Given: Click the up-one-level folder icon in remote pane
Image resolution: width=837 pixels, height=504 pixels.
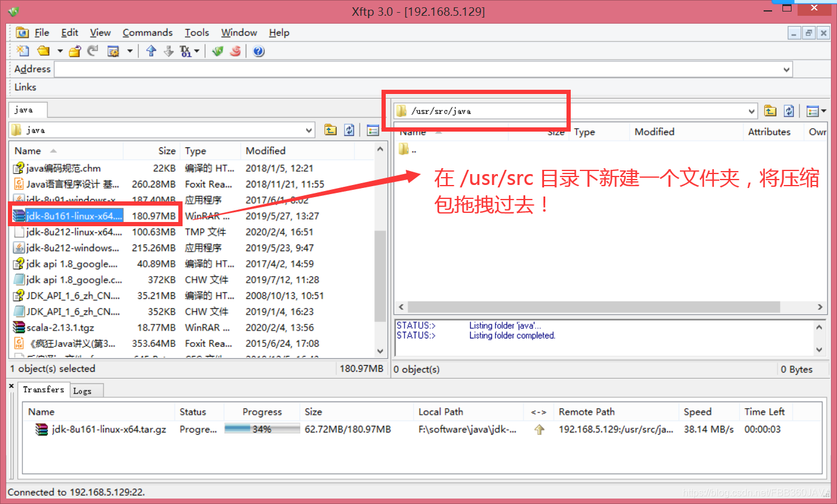Looking at the screenshot, I should [x=770, y=110].
